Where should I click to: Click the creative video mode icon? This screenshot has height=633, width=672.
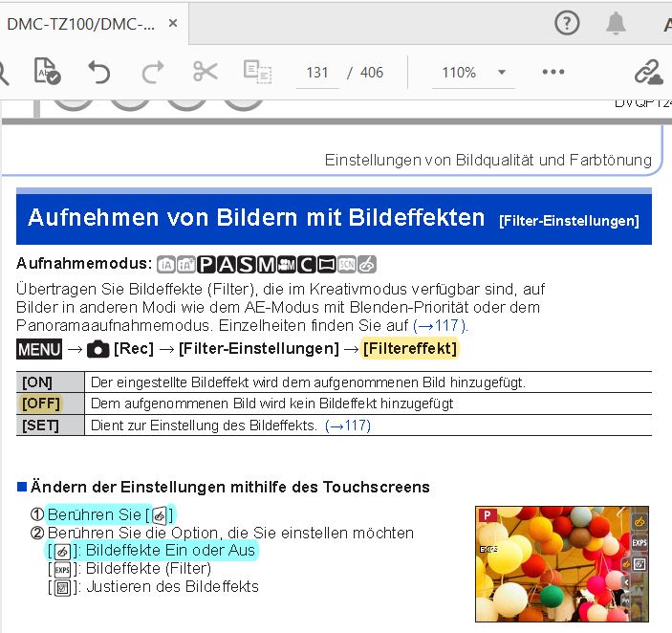(286, 265)
